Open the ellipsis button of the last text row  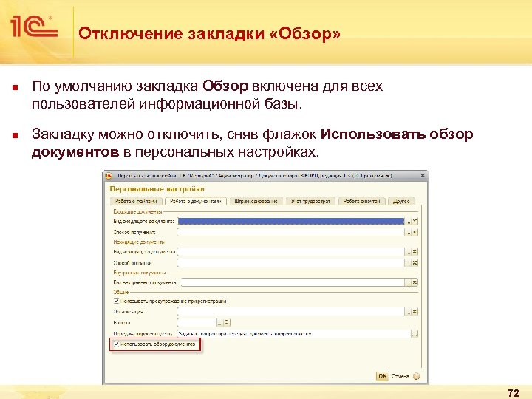(415, 334)
